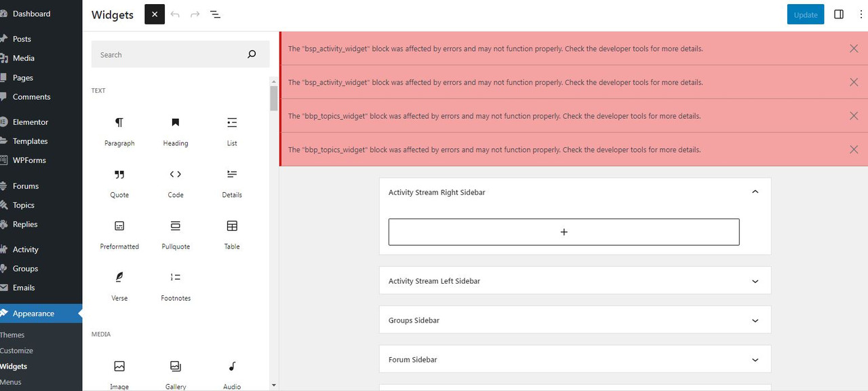
Task: Click the search magnifier icon
Action: coord(252,55)
